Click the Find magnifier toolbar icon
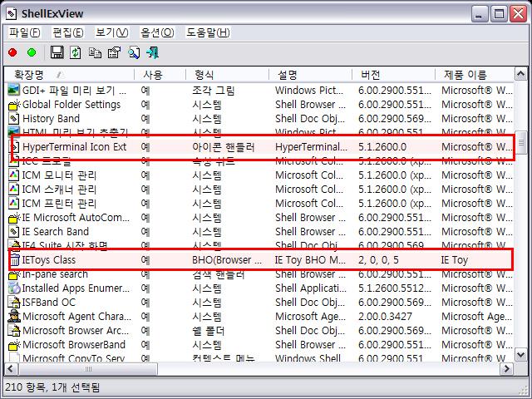532x399 pixels. click(133, 52)
